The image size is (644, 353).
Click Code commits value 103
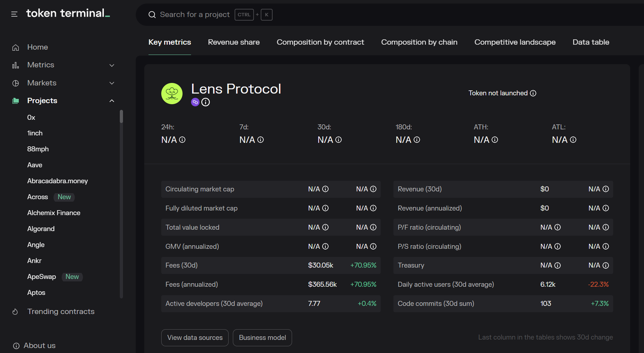tap(546, 304)
